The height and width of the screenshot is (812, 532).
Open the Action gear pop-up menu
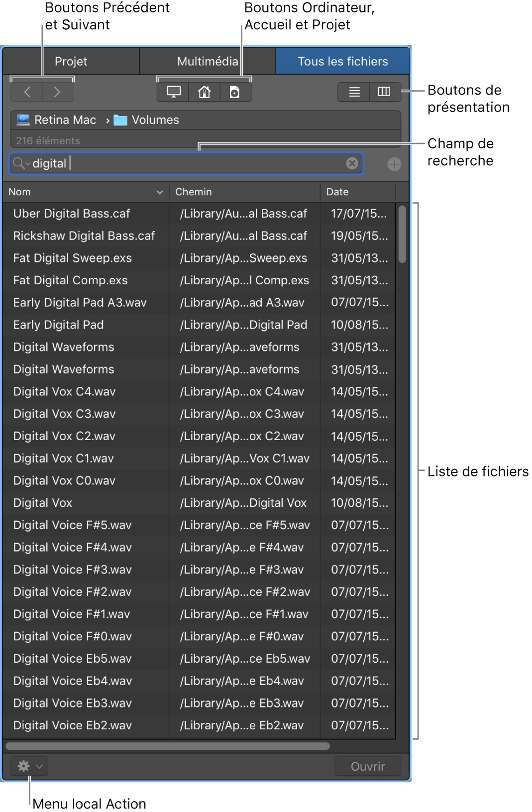29,766
